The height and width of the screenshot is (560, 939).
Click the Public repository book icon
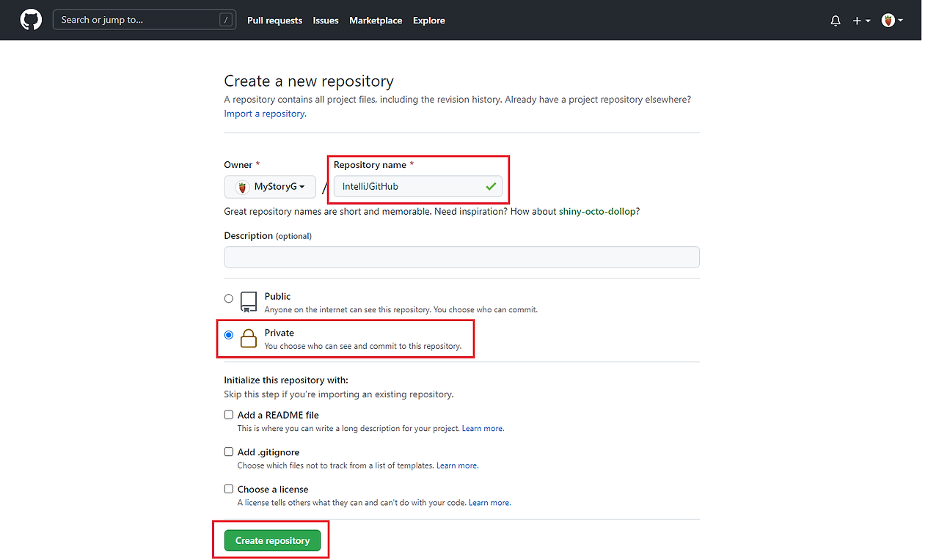249,302
